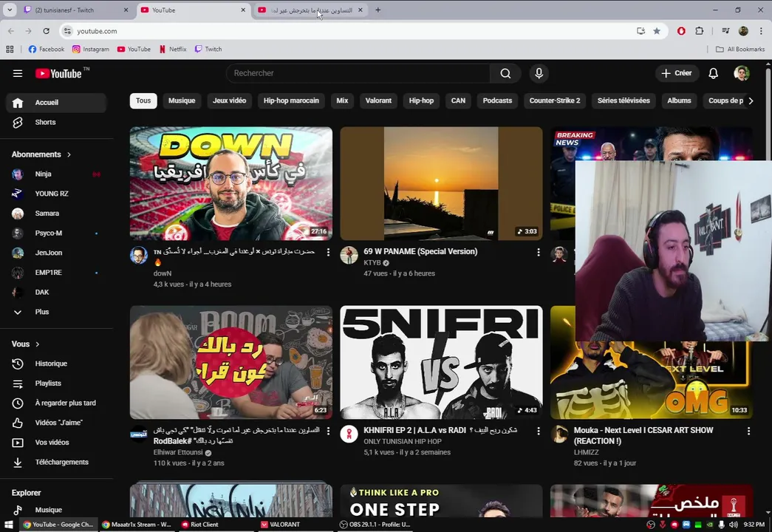Open 69 W PANAME sunset thumbnail
This screenshot has height=532, width=772.
441,184
